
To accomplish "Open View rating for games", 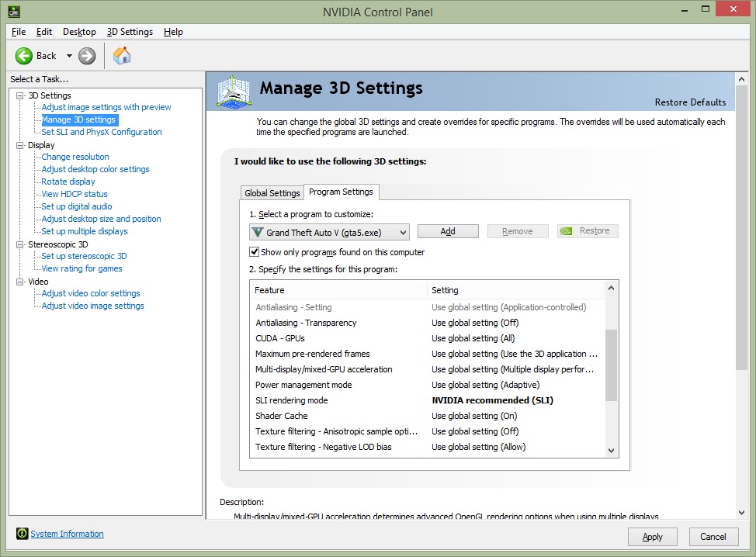I will pyautogui.click(x=81, y=268).
